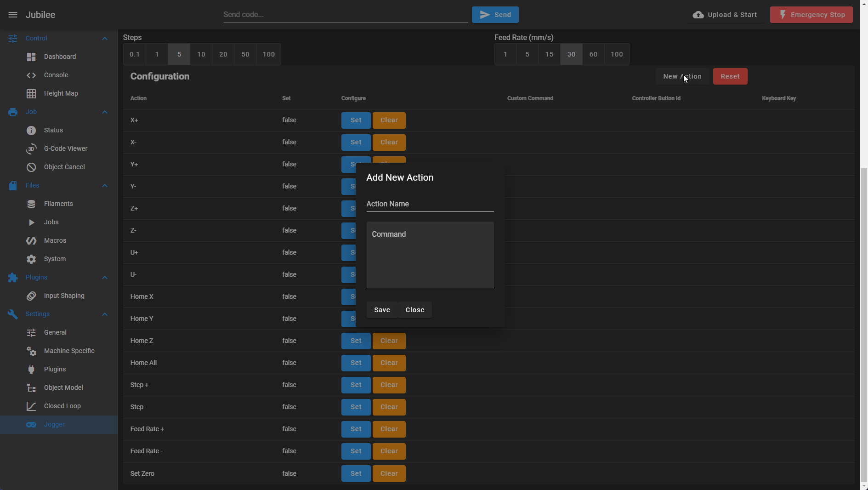
Task: Click Clear for the Feed Rate + action
Action: tap(389, 429)
